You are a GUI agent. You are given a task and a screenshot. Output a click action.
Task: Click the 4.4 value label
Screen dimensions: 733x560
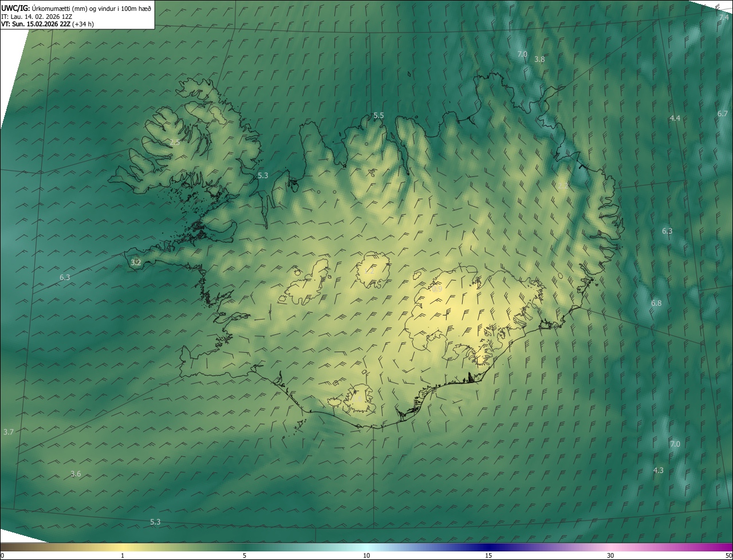675,119
